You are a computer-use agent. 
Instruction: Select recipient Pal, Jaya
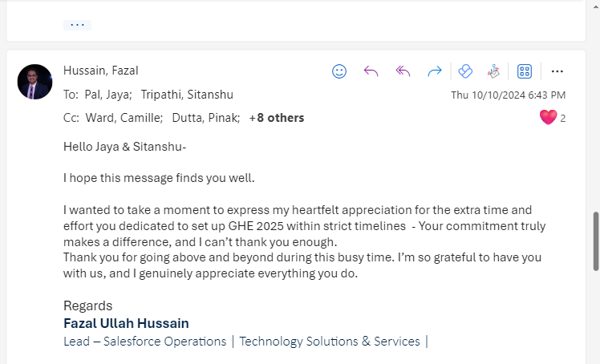(108, 95)
